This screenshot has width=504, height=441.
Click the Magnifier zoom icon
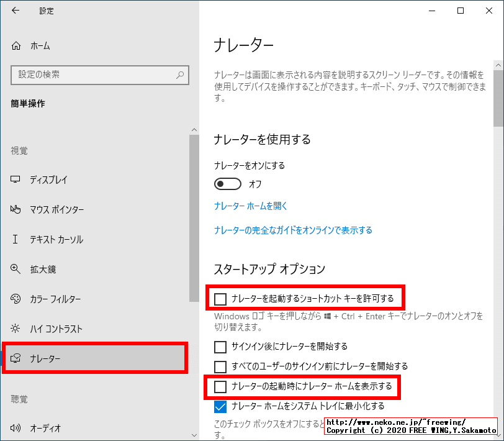[16, 269]
